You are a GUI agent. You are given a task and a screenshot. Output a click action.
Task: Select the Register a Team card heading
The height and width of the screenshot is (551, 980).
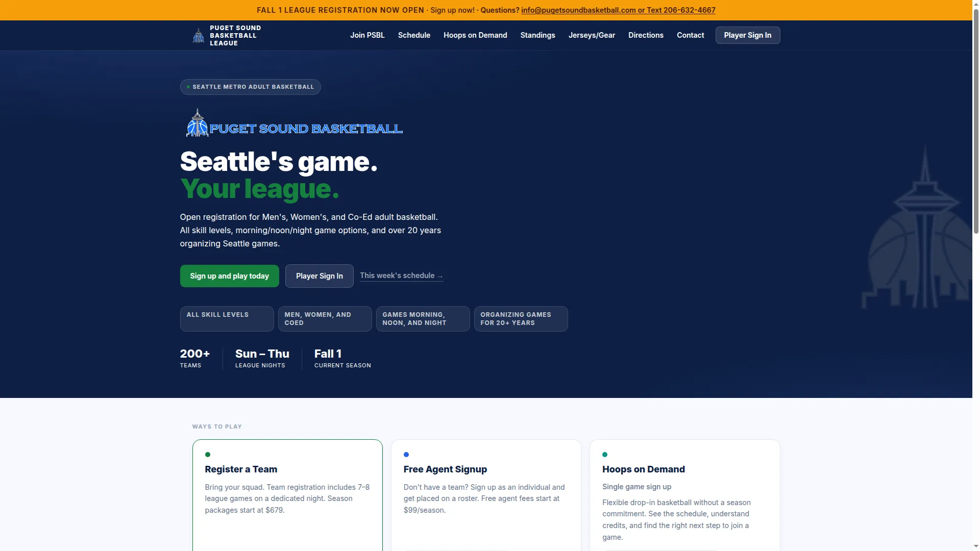tap(241, 469)
